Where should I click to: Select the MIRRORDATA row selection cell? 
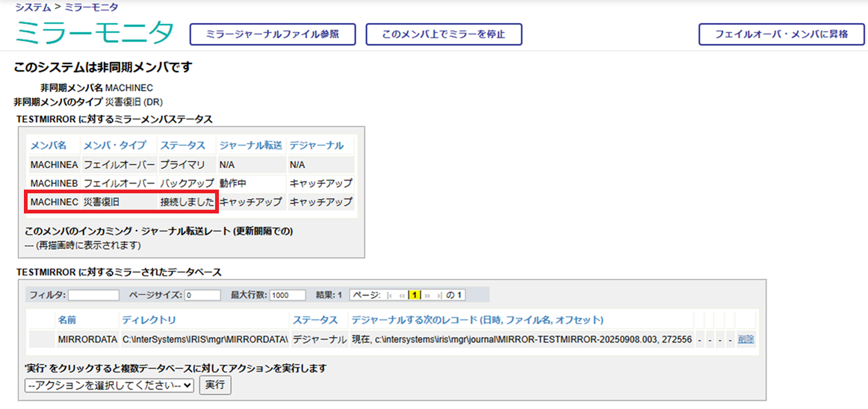[x=40, y=340]
